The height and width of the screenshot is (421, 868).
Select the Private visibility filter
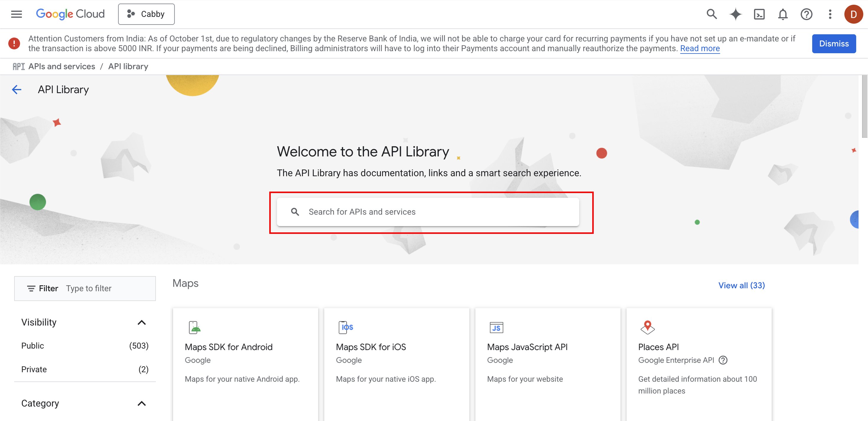click(x=34, y=369)
